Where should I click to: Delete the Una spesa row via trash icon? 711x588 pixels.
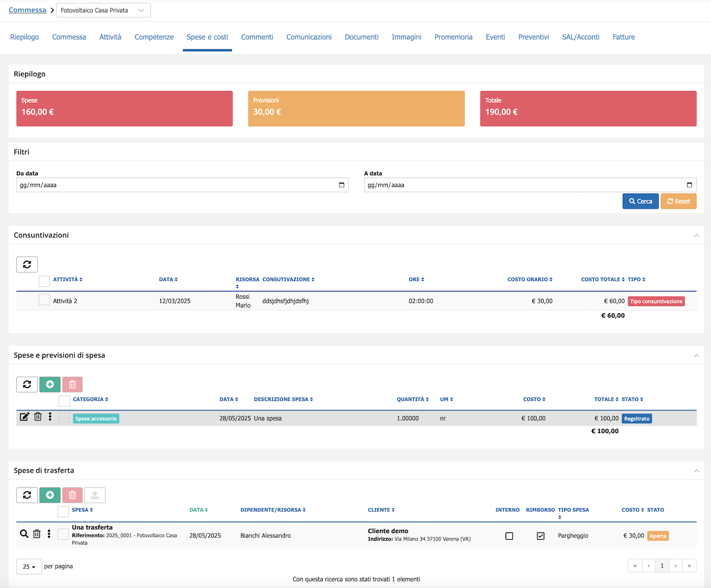click(38, 416)
